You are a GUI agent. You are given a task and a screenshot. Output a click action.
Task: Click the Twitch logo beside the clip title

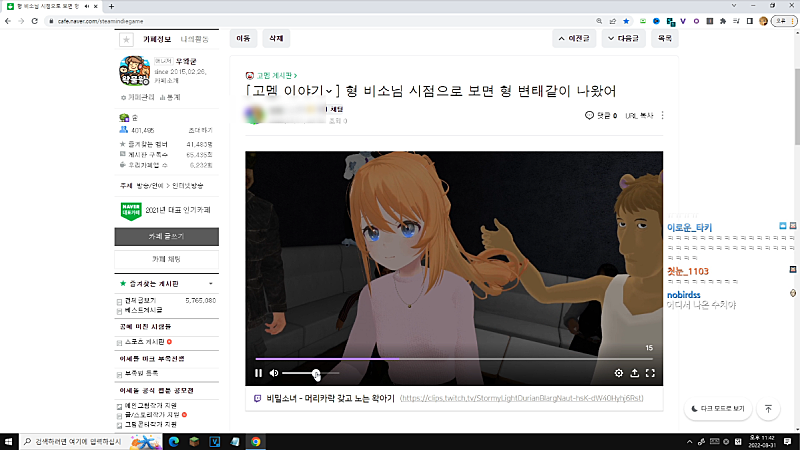(x=258, y=398)
